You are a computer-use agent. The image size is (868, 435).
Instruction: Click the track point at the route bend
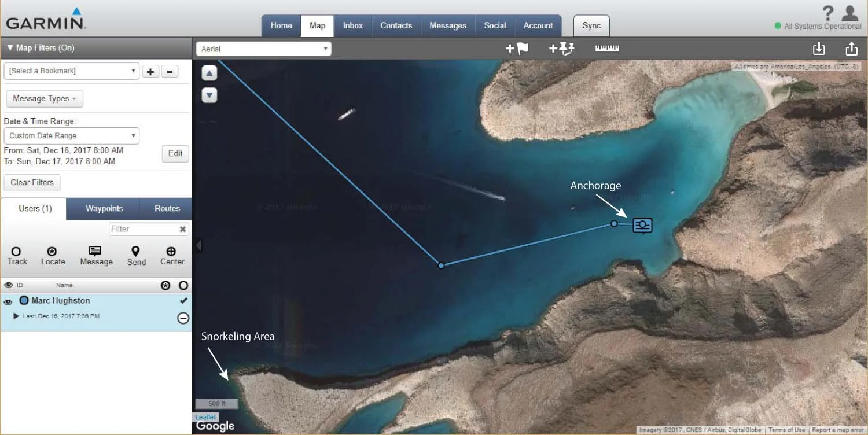pos(441,266)
